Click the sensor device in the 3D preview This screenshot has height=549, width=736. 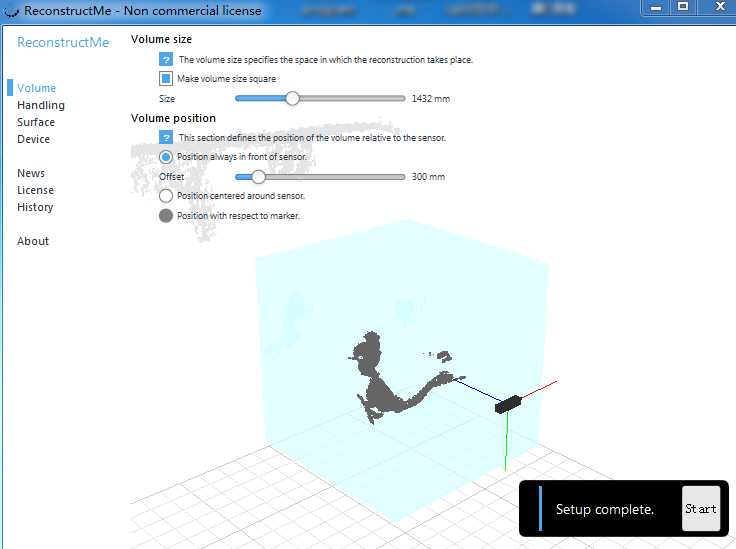pyautogui.click(x=508, y=404)
